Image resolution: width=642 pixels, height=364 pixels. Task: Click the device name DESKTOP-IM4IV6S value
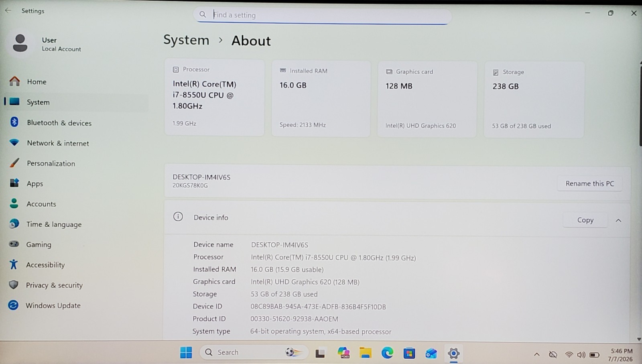pyautogui.click(x=280, y=245)
